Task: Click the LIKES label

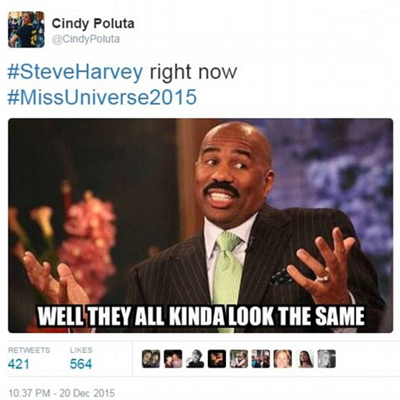Action: click(x=81, y=350)
